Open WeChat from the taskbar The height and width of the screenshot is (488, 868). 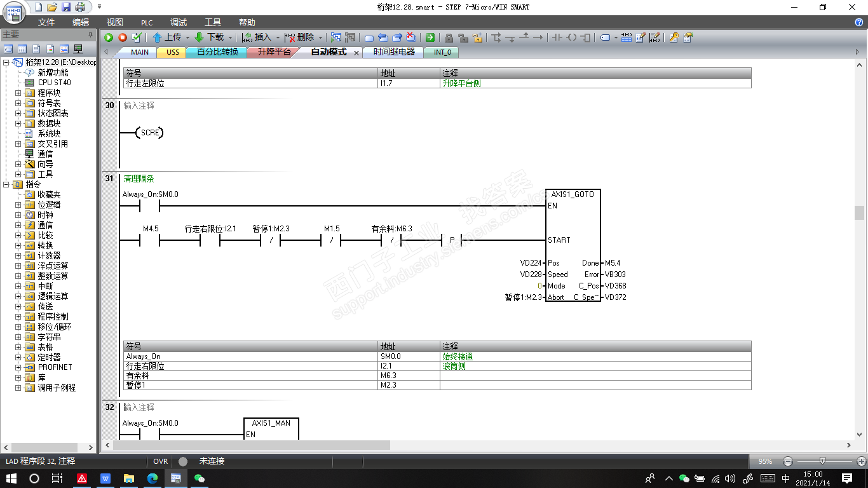click(200, 478)
